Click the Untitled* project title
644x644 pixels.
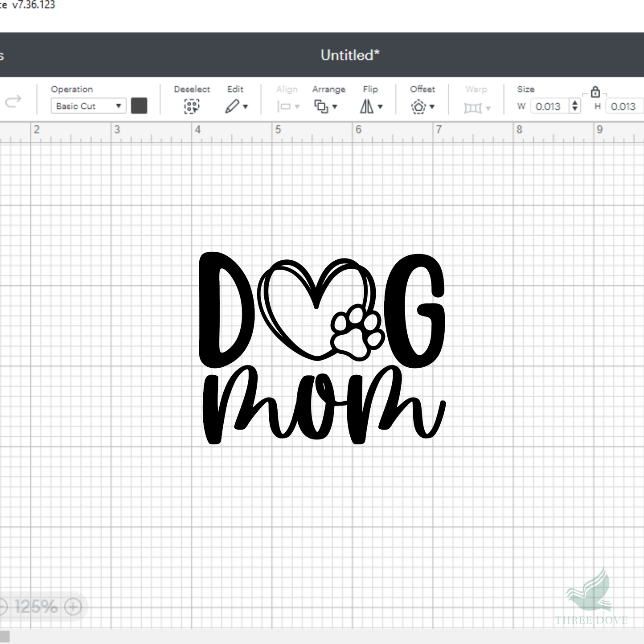click(x=350, y=55)
